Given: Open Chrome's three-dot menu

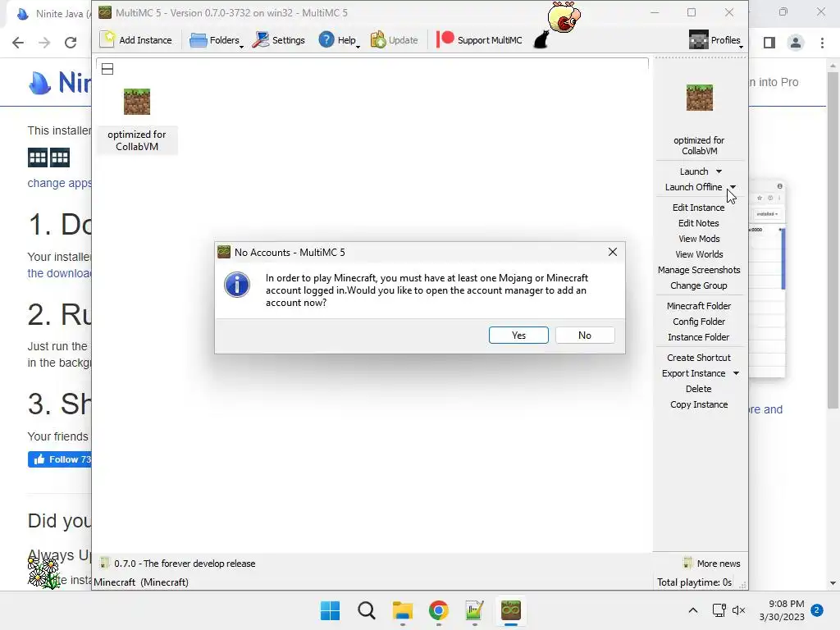Looking at the screenshot, I should (x=822, y=43).
